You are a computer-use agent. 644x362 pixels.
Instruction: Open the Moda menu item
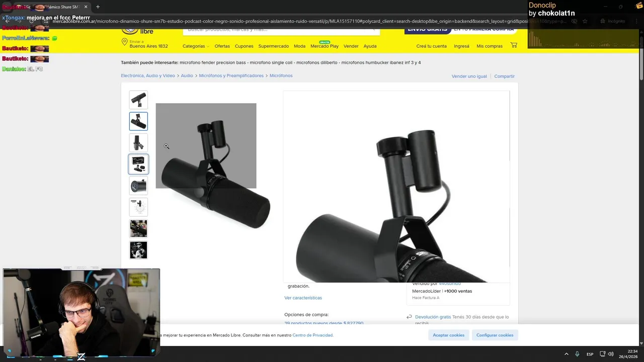click(x=299, y=46)
